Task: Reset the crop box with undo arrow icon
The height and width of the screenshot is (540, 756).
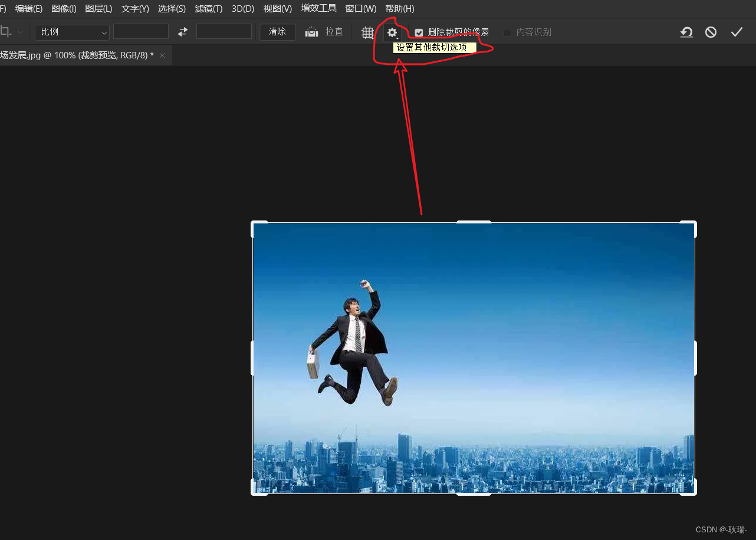Action: (686, 32)
